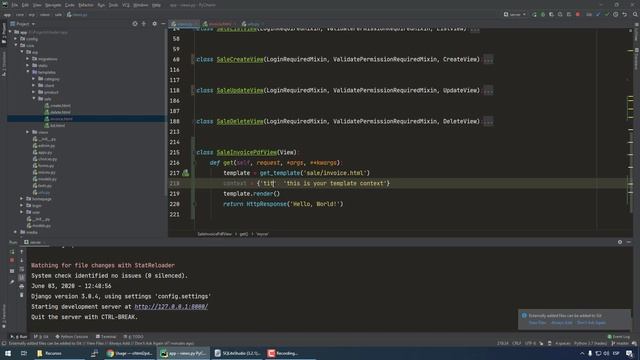Click rerun icon in Run panel sidebar
Screen dimensions: 640x360
[12, 252]
